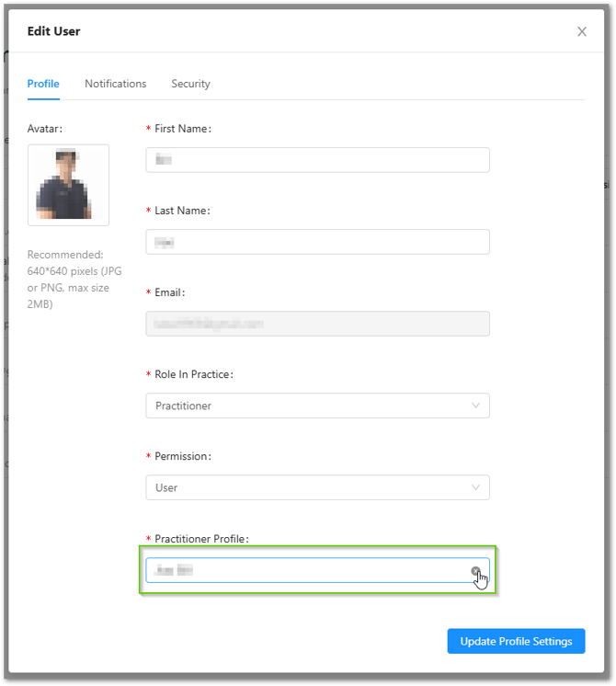Image resolution: width=616 pixels, height=686 pixels.
Task: Focus the First Name text box
Action: 317,160
